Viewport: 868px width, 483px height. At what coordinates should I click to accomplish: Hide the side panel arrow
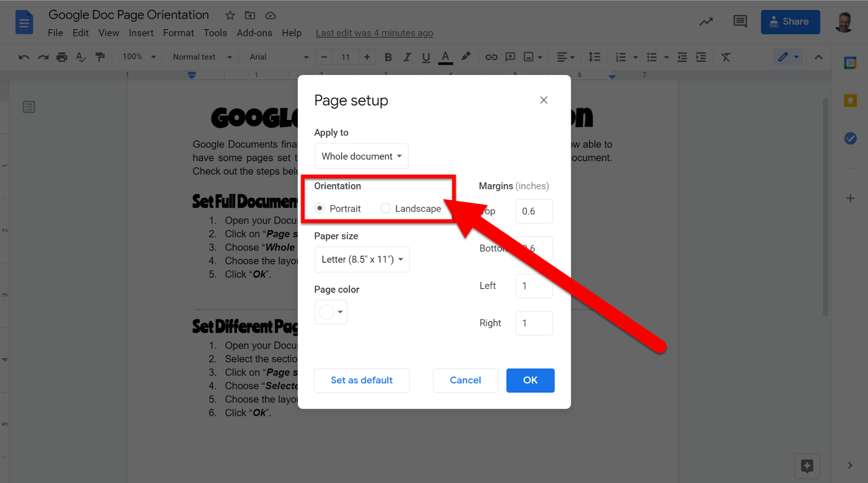click(850, 465)
